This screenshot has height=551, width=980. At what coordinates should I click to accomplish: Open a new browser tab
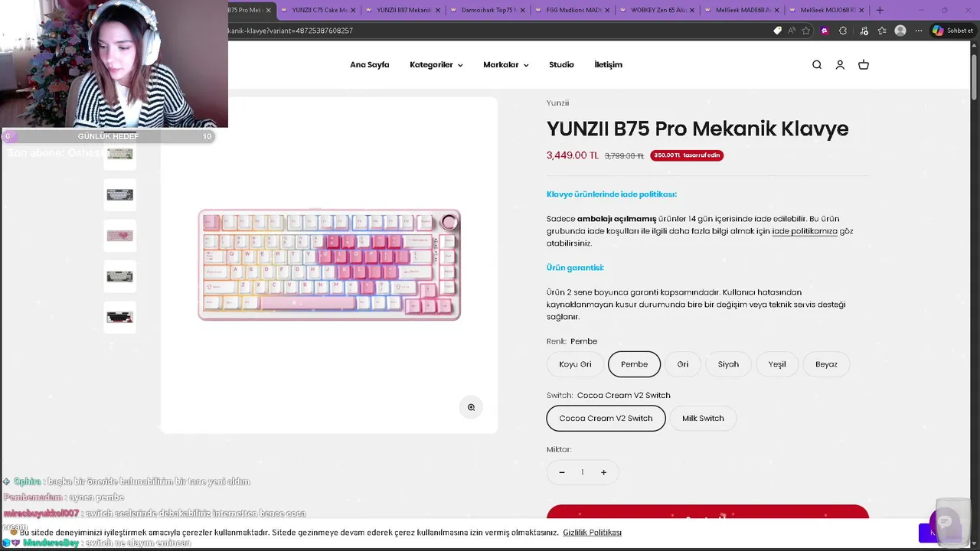[880, 10]
